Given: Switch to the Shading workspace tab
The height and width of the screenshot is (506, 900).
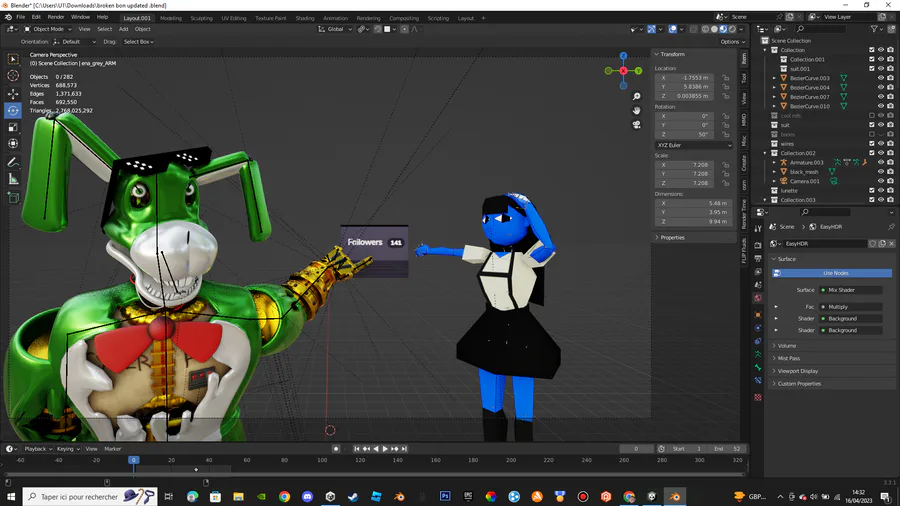Looking at the screenshot, I should pos(305,18).
